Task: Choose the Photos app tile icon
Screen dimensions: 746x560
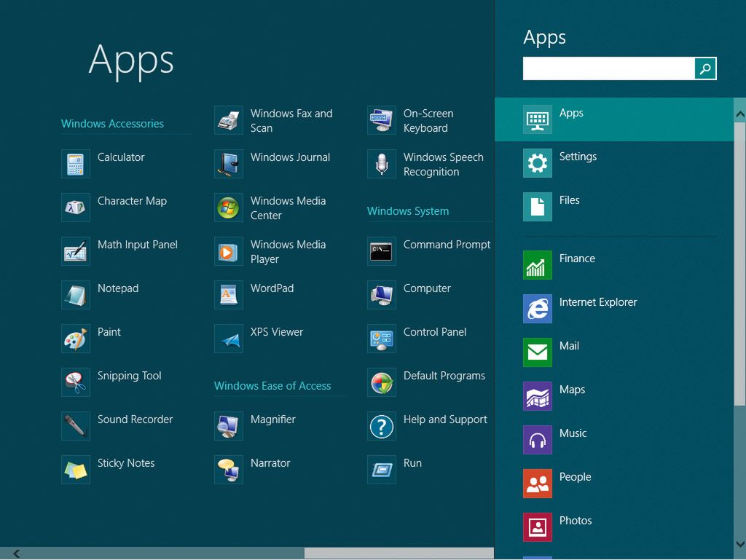Action: (538, 527)
